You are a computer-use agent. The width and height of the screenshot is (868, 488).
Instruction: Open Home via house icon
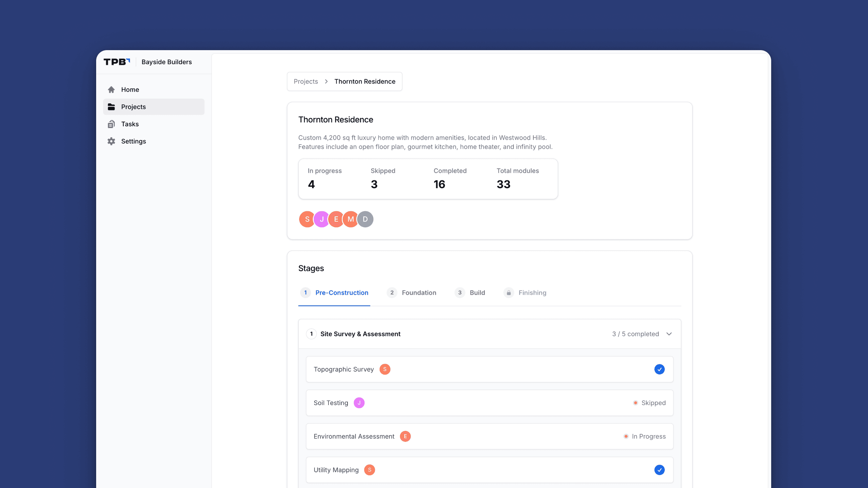point(111,89)
